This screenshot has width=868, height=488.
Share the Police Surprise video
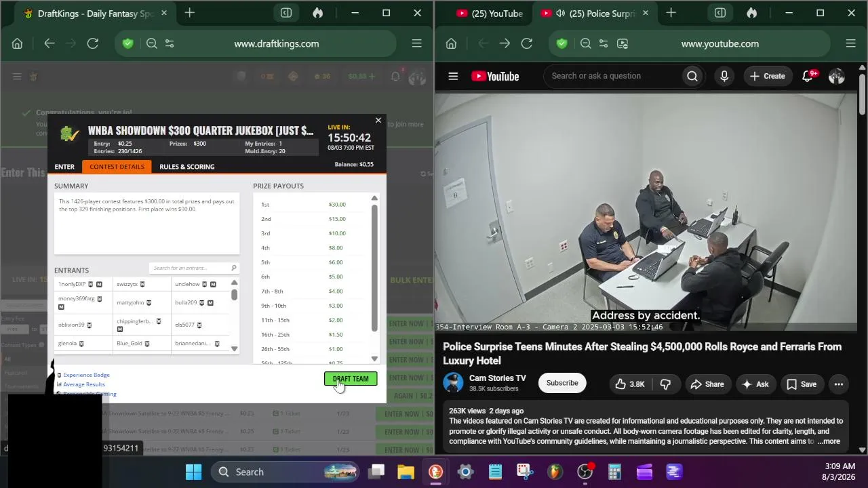coord(707,384)
